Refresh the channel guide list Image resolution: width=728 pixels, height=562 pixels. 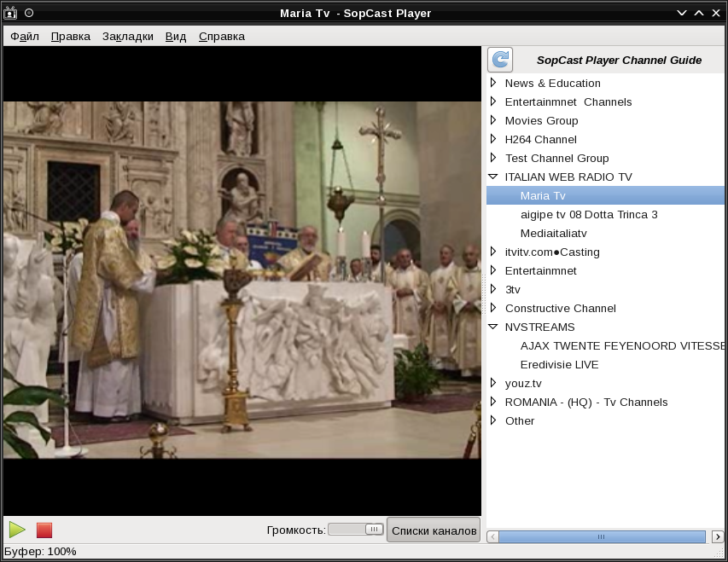[500, 60]
